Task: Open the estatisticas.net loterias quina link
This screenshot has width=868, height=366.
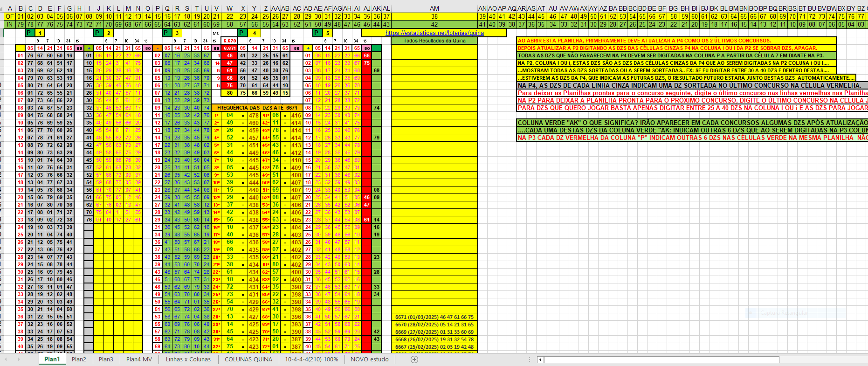Action: pyautogui.click(x=434, y=33)
